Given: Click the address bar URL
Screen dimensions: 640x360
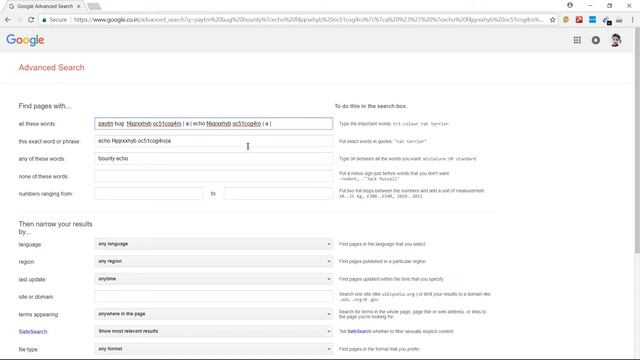Looking at the screenshot, I should pyautogui.click(x=308, y=20).
